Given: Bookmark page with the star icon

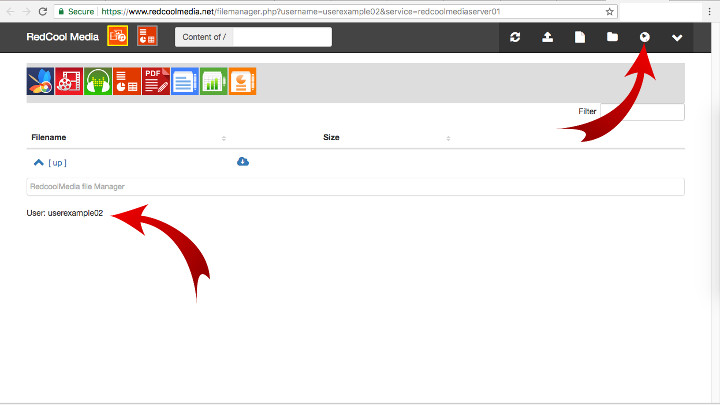Looking at the screenshot, I should pyautogui.click(x=610, y=11).
